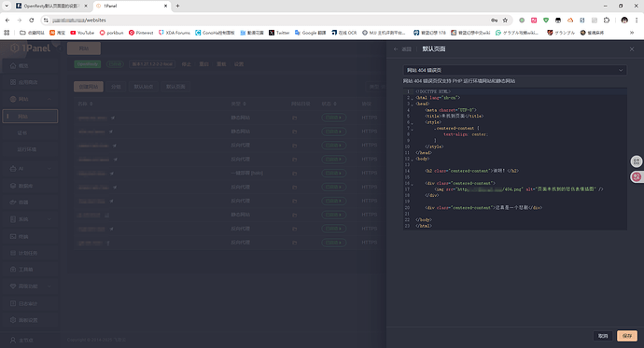The height and width of the screenshot is (348, 644).
Task: Collapse the body tag fold arrow
Action: [412, 160]
